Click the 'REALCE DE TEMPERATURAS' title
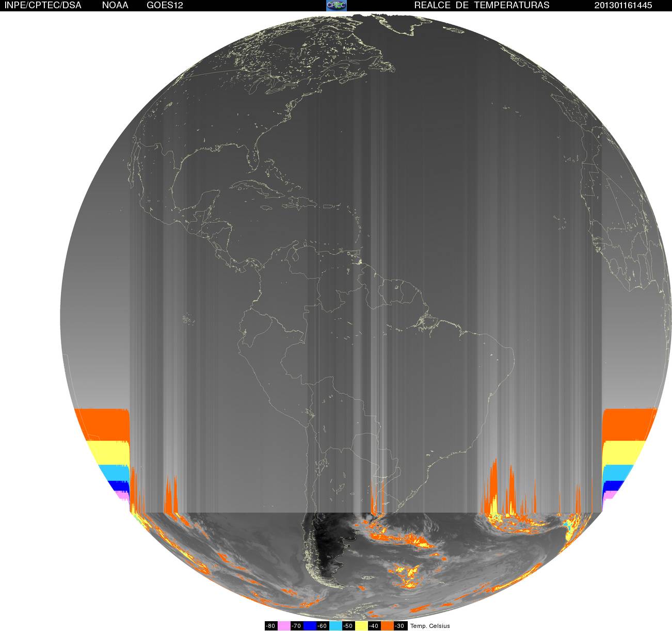This screenshot has width=672, height=631. [x=482, y=5]
